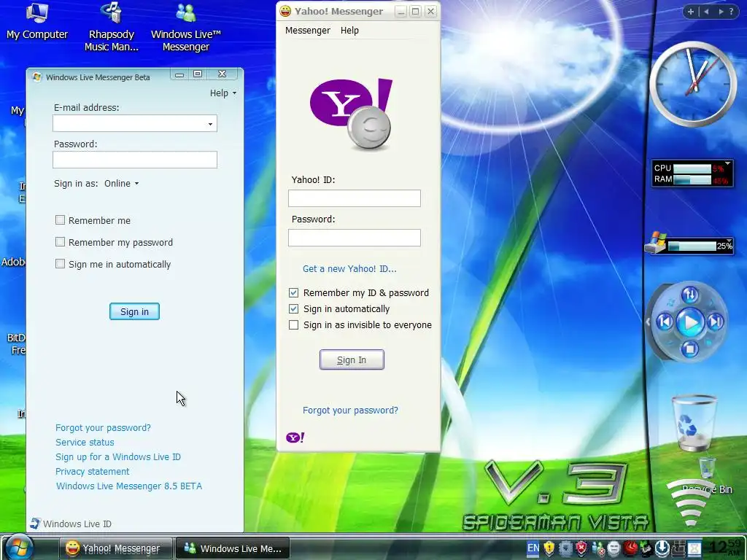747x560 pixels.
Task: Click the RAM usage bar in gadget
Action: (x=692, y=180)
